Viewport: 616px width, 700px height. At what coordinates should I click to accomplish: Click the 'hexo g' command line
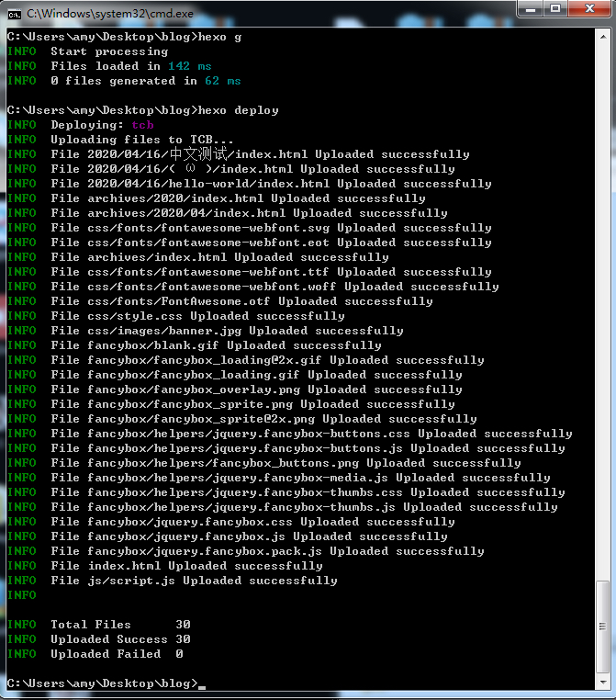125,37
